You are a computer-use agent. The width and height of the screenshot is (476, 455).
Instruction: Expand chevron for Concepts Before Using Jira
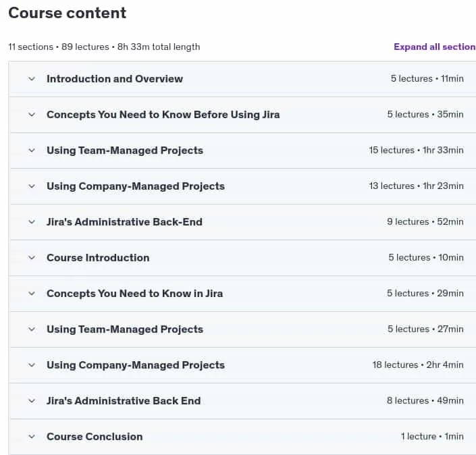click(x=32, y=115)
